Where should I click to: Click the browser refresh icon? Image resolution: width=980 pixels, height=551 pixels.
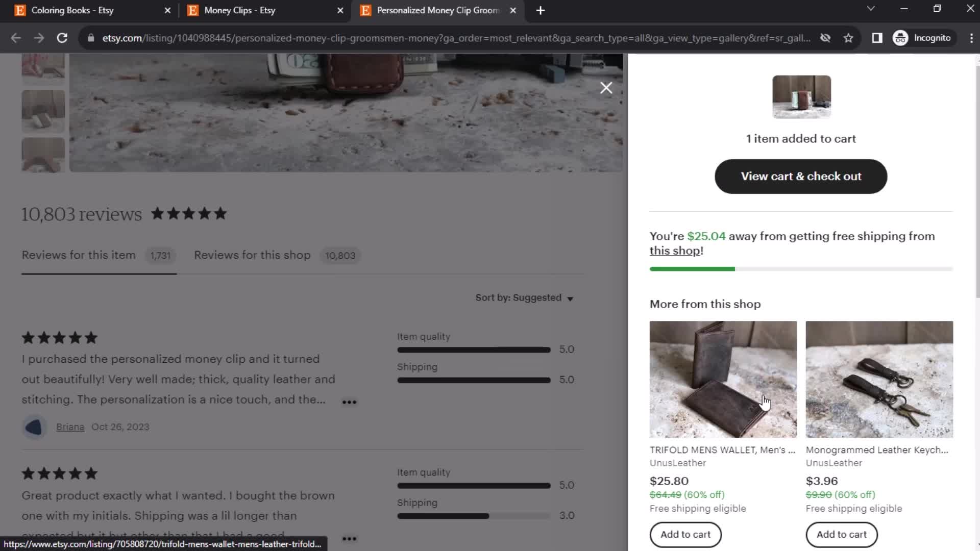pos(61,38)
